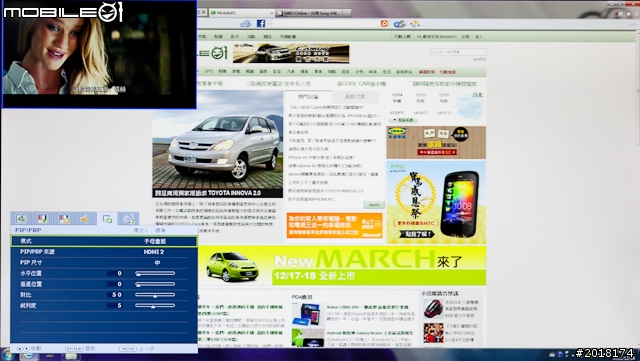The image size is (640, 361).
Task: Click the browser home icon
Action: 620,13
